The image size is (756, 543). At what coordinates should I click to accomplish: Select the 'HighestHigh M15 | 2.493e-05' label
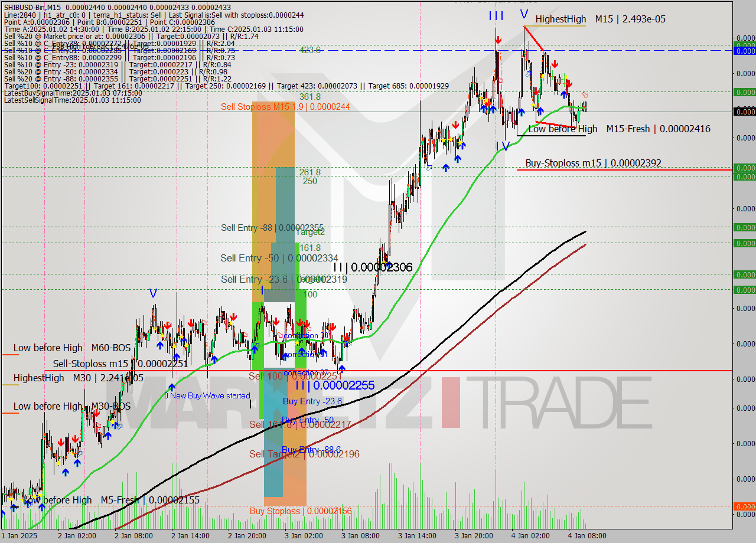click(600, 19)
